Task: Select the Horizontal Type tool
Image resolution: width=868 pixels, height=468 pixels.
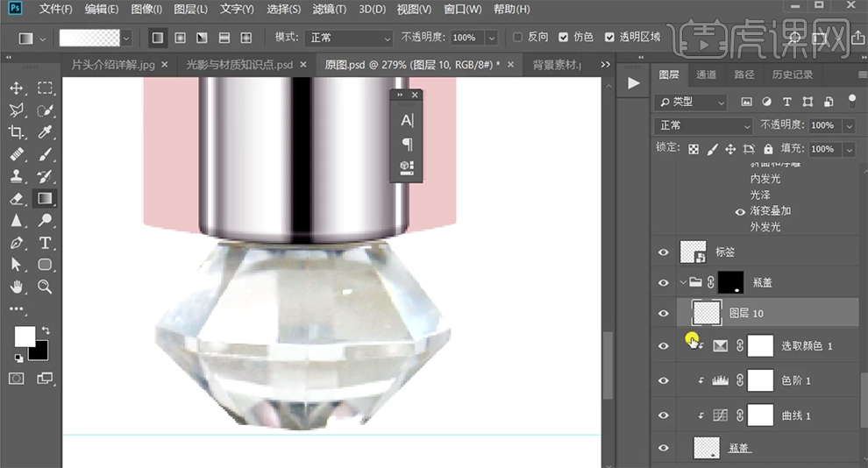Action: [x=46, y=243]
